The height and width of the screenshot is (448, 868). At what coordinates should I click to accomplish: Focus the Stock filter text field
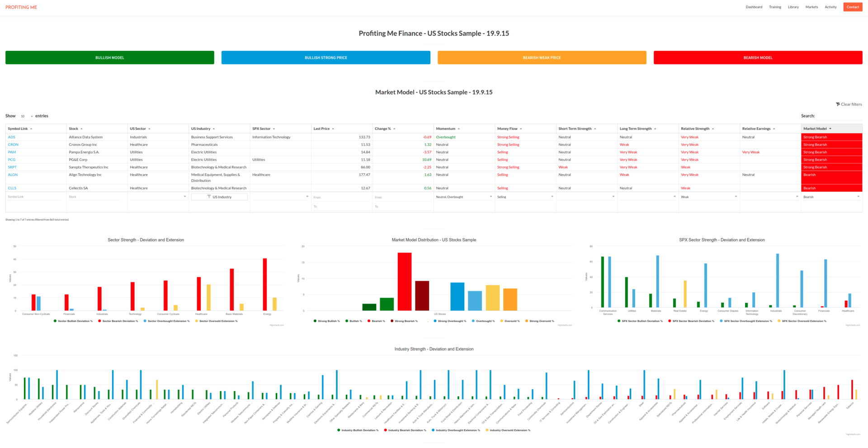point(94,197)
